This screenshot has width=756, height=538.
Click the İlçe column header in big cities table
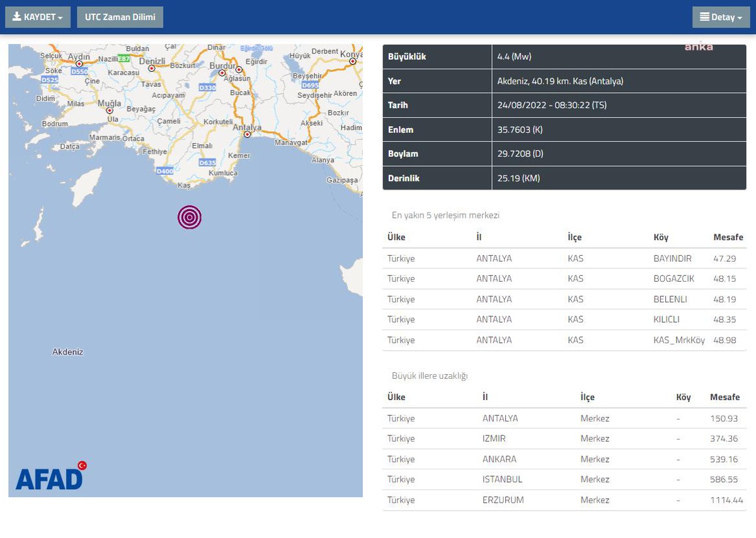[x=587, y=398]
